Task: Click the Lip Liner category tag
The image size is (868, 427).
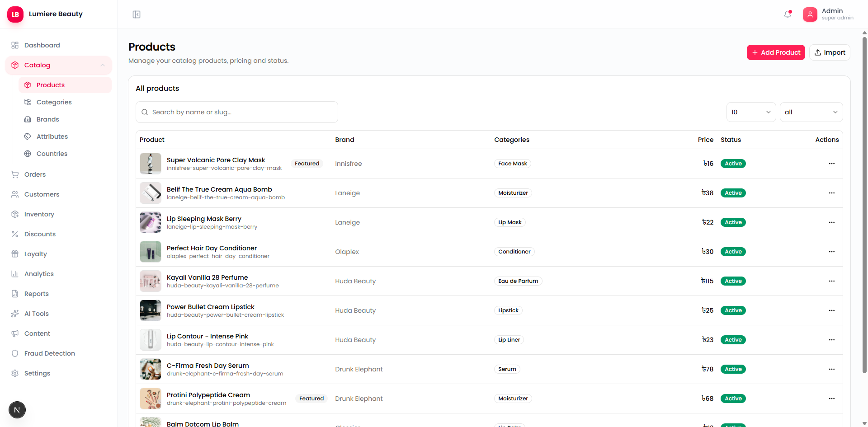Action: (509, 340)
